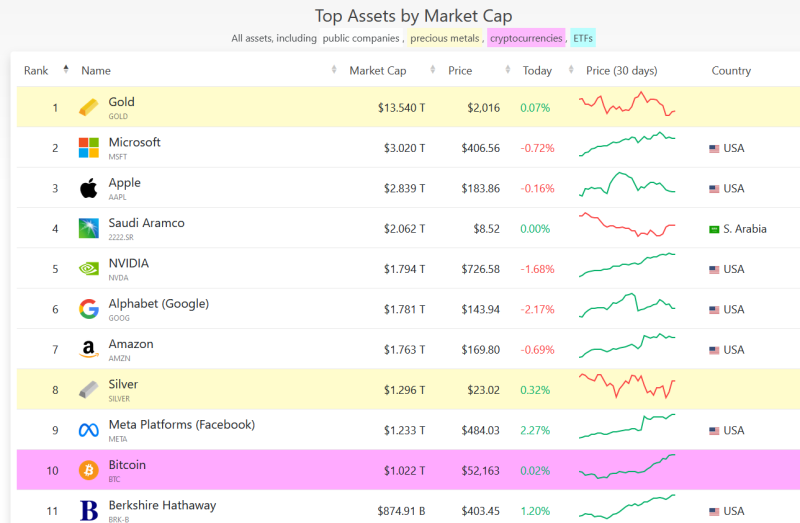Click the USA flag in Apple row
Viewport: 800px width, 523px height.
(x=714, y=189)
